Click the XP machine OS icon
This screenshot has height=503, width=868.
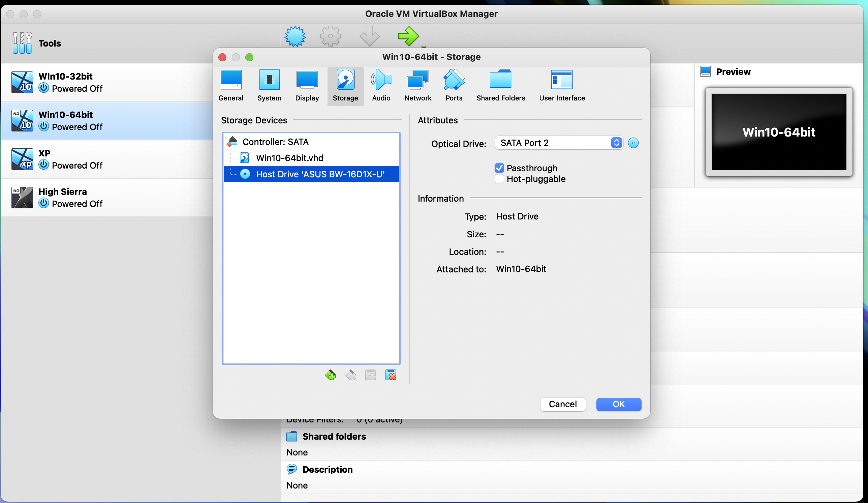(x=22, y=159)
